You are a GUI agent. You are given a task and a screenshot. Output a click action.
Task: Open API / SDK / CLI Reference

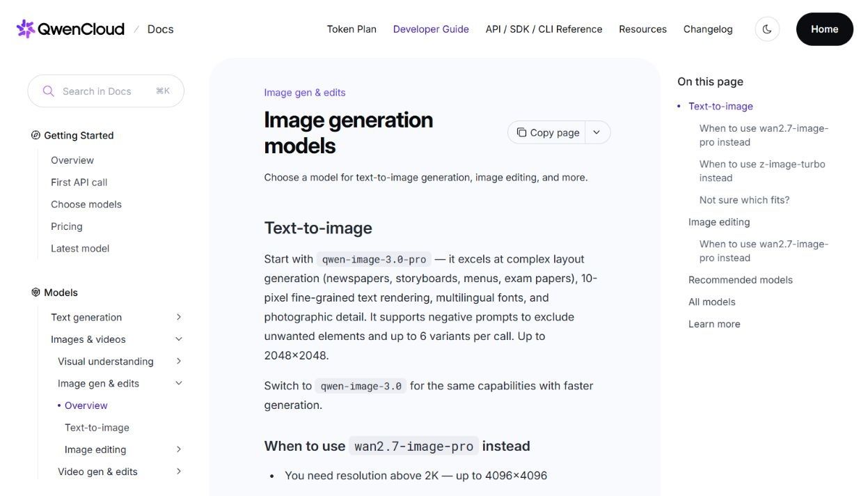(544, 29)
